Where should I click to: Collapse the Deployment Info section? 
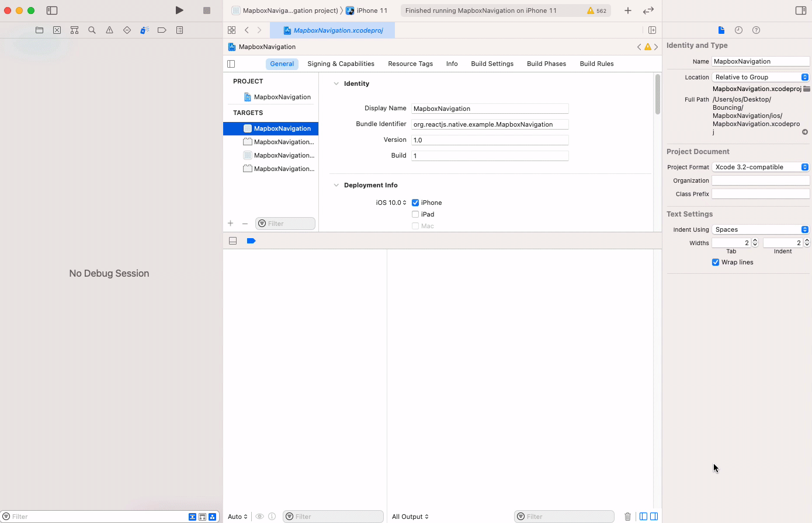[336, 185]
